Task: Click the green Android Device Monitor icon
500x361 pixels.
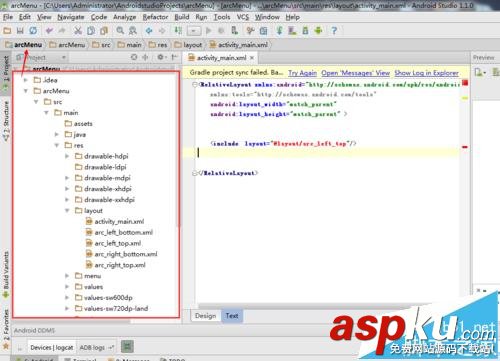Action: click(318, 31)
